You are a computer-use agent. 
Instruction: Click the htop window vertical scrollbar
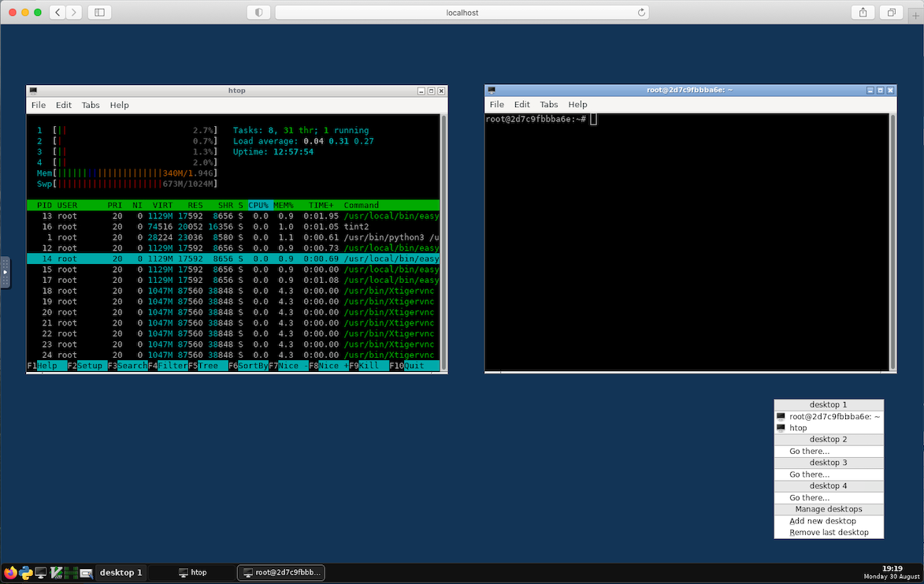pyautogui.click(x=443, y=242)
